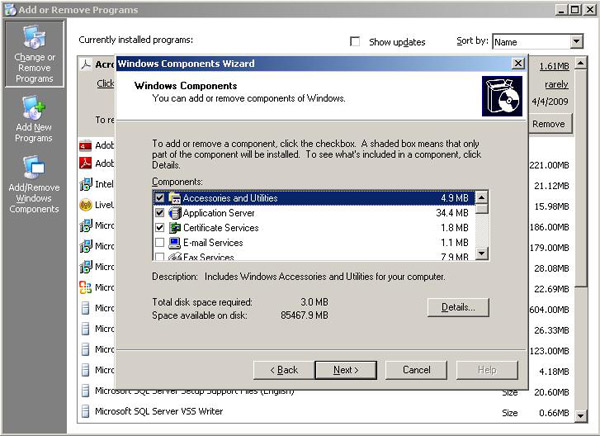Click components list scroll up arrow
Viewport: 600px width, 436px height.
(x=482, y=198)
